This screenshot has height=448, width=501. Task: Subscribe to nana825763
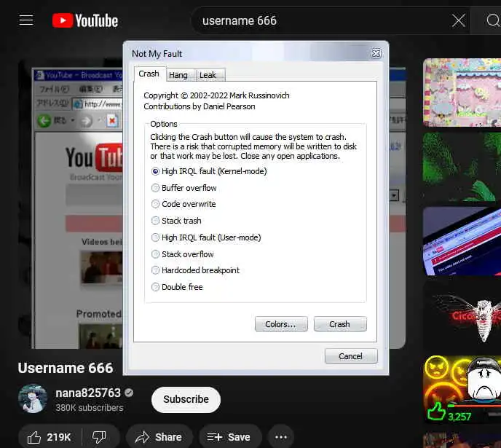click(186, 399)
